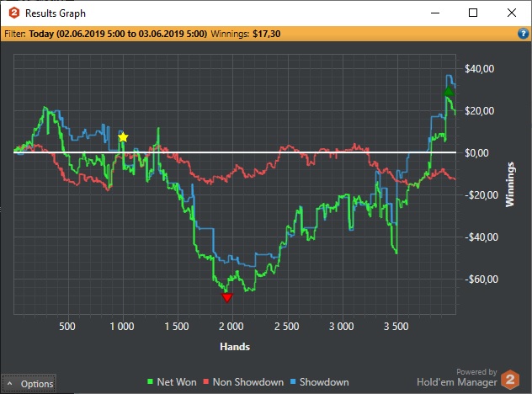Click the 3 500 hands x-axis label
Image resolution: width=532 pixels, height=394 pixels.
pyautogui.click(x=396, y=327)
